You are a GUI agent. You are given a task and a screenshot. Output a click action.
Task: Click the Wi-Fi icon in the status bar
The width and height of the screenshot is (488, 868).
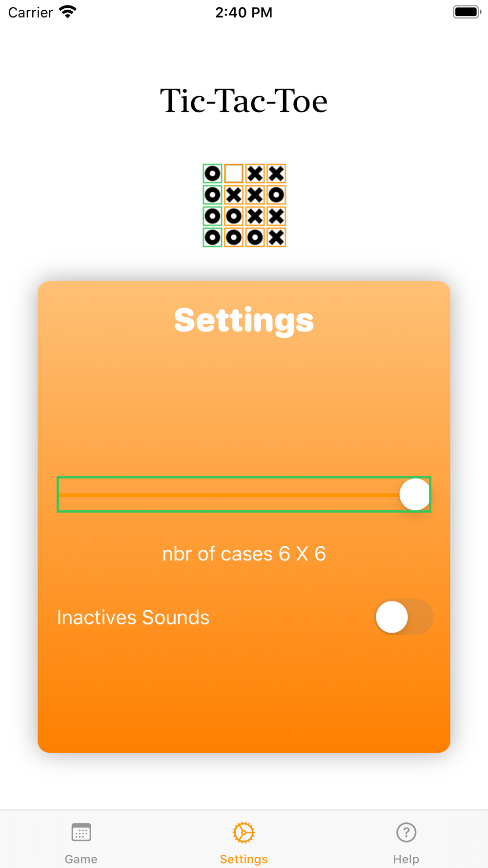pyautogui.click(x=68, y=12)
